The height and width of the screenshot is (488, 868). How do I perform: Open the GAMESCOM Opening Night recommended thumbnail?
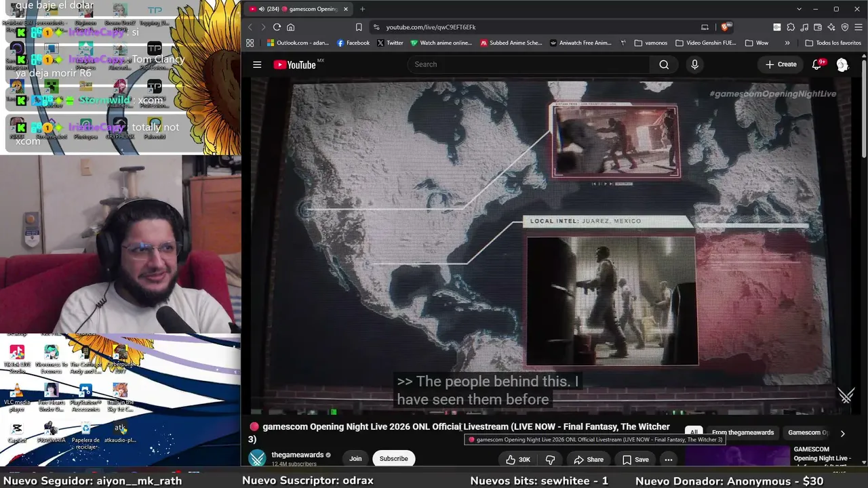pyautogui.click(x=737, y=456)
